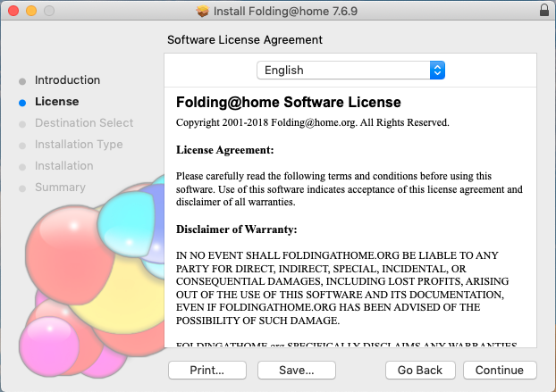This screenshot has height=392, width=556.
Task: Click the 'License Agreement:' heading
Action: (x=224, y=150)
